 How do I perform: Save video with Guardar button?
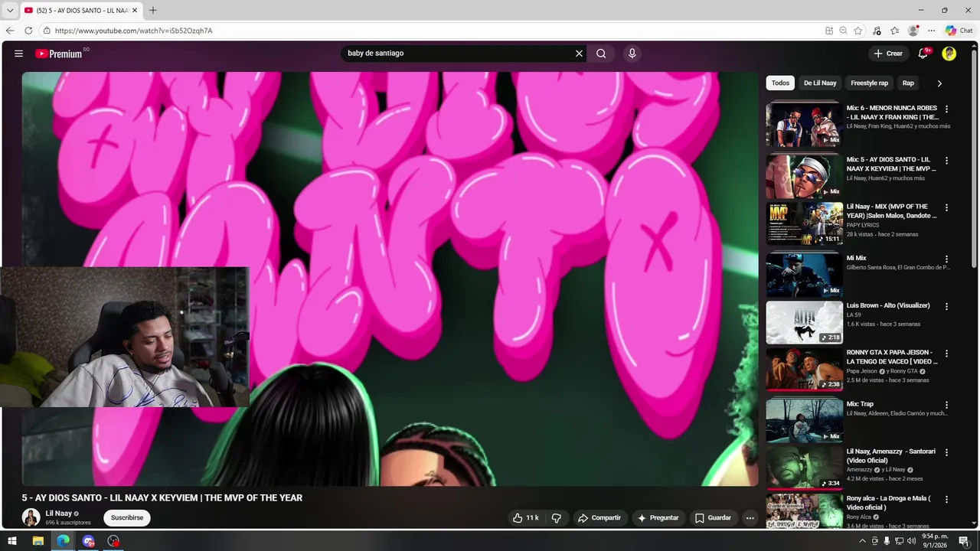pos(713,518)
